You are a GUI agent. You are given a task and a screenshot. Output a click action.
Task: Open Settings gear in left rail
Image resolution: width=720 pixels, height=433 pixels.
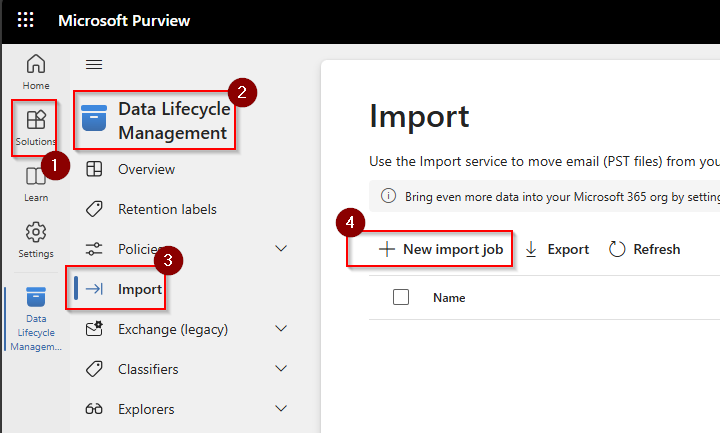pyautogui.click(x=36, y=239)
